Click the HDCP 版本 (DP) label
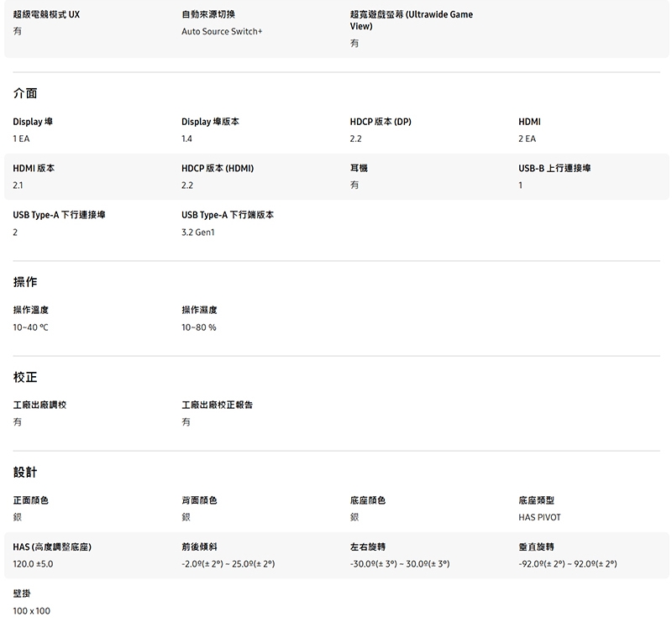This screenshot has width=672, height=638. pyautogui.click(x=381, y=122)
